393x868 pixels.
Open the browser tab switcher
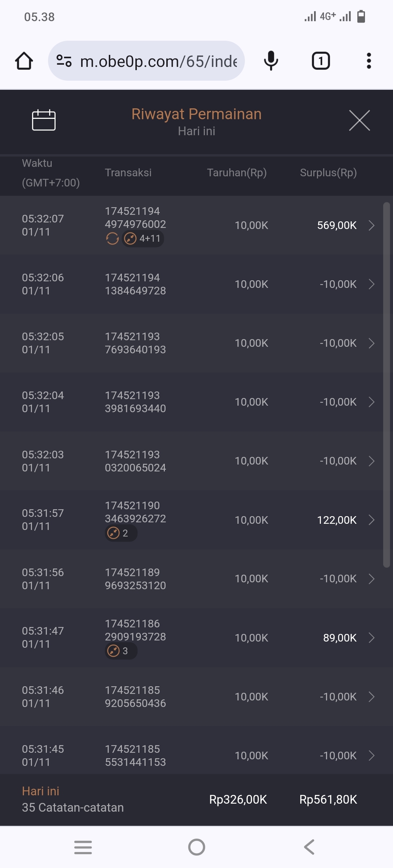coord(321,61)
